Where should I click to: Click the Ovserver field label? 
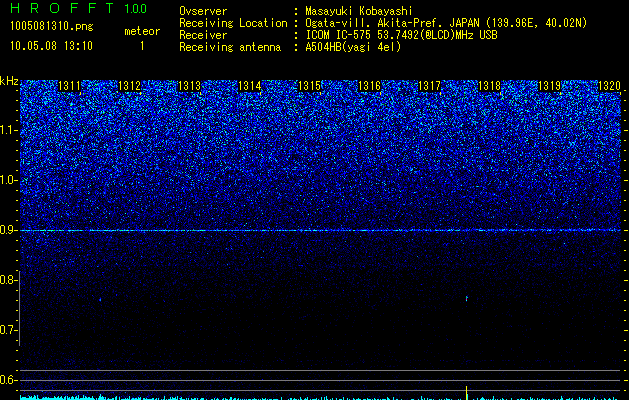coord(203,11)
